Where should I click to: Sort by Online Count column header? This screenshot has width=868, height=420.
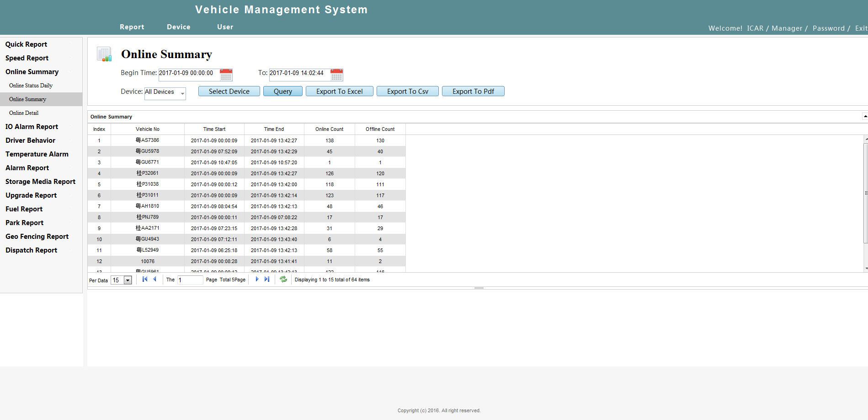pyautogui.click(x=329, y=129)
